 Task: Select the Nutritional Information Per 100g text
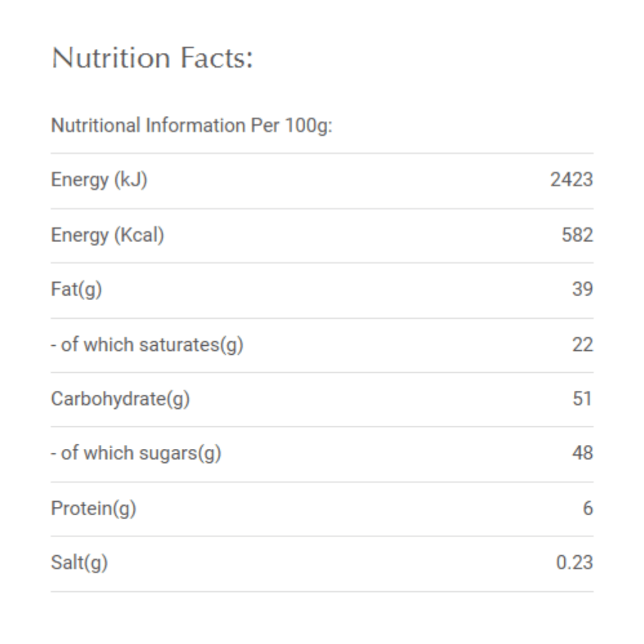coord(191,126)
